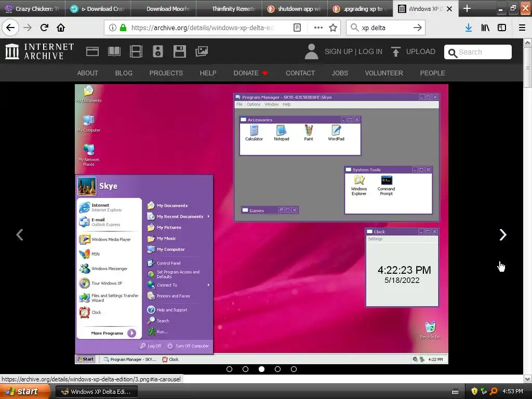This screenshot has height=399, width=532.
Task: Open the Firefox hamburger menu
Action: tap(522, 28)
